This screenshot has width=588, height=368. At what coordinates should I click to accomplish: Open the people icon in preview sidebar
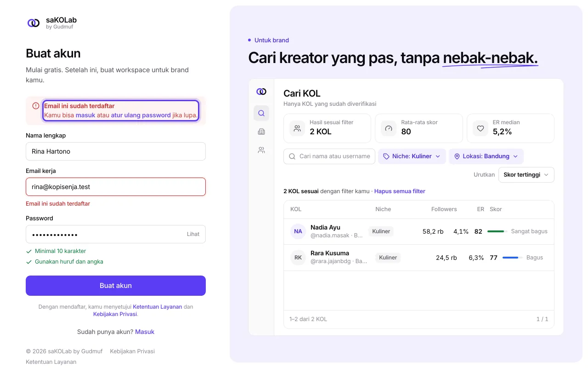click(x=261, y=150)
